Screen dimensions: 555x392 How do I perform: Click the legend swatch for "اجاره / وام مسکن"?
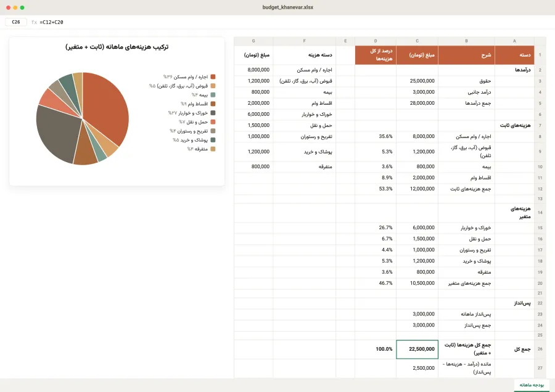pyautogui.click(x=213, y=77)
